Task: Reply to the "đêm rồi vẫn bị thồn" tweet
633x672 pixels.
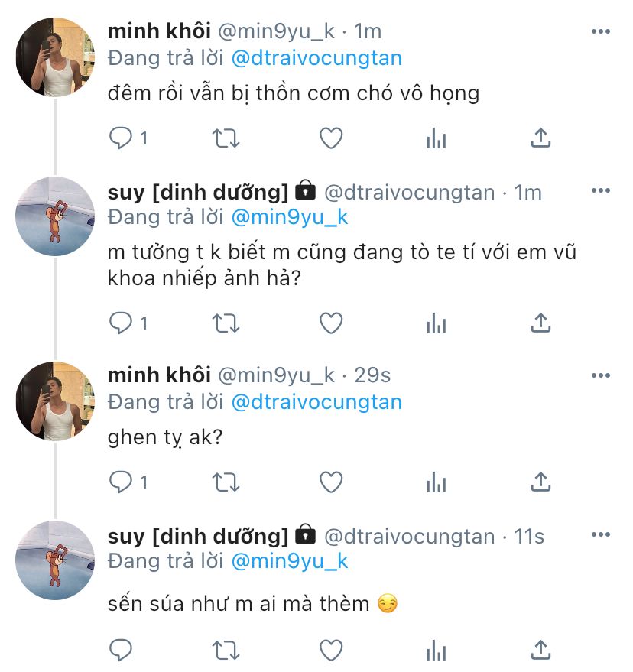Action: click(122, 138)
